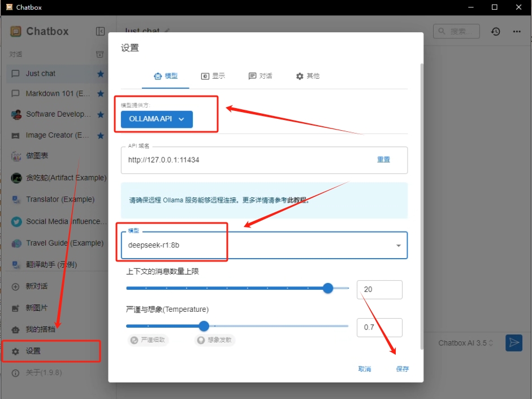Click the 做图表 chart icon

coord(16,156)
